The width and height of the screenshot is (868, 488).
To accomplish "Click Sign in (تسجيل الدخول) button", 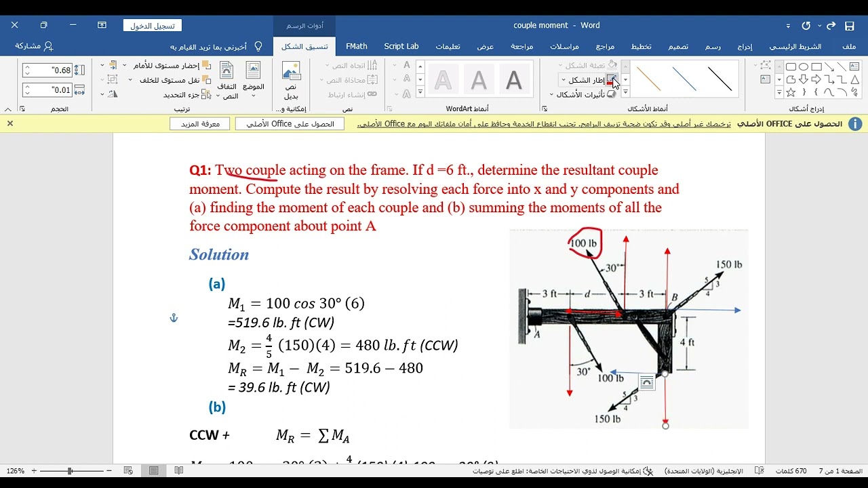I will click(x=153, y=26).
